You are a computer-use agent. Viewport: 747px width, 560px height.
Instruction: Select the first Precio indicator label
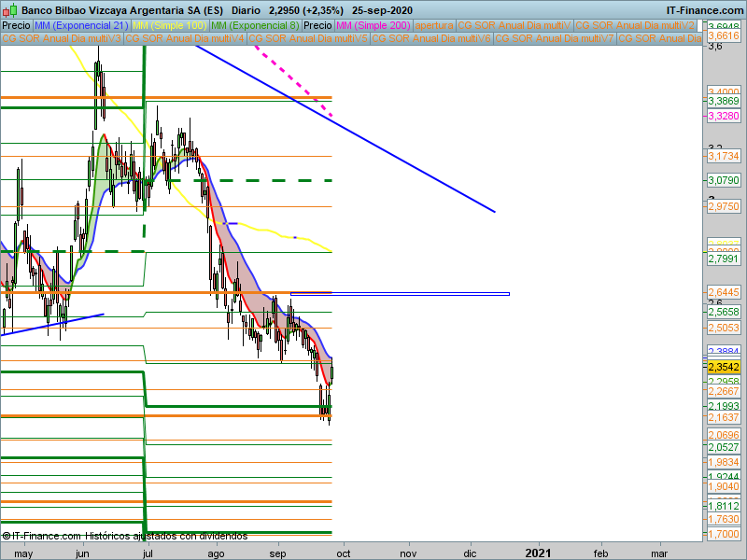click(16, 25)
